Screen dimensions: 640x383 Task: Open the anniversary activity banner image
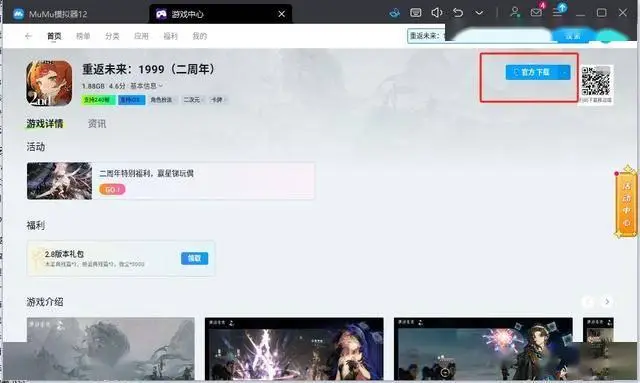coord(60,181)
